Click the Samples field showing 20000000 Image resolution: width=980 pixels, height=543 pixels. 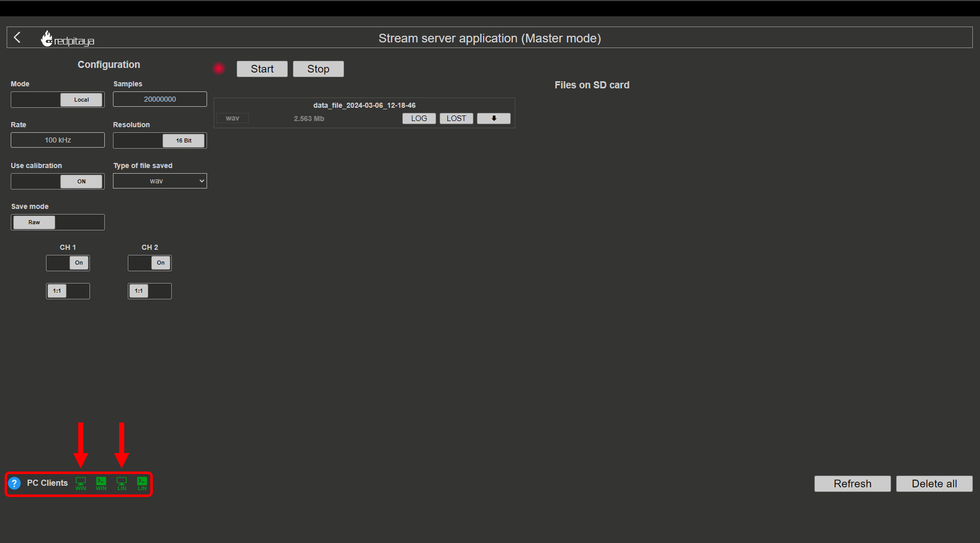pyautogui.click(x=160, y=99)
